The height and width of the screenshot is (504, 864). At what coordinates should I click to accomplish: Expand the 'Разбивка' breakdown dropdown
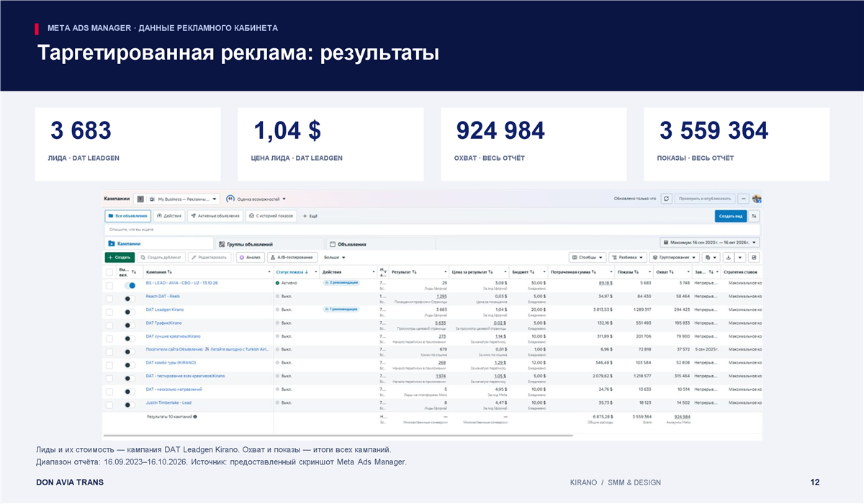pyautogui.click(x=627, y=257)
